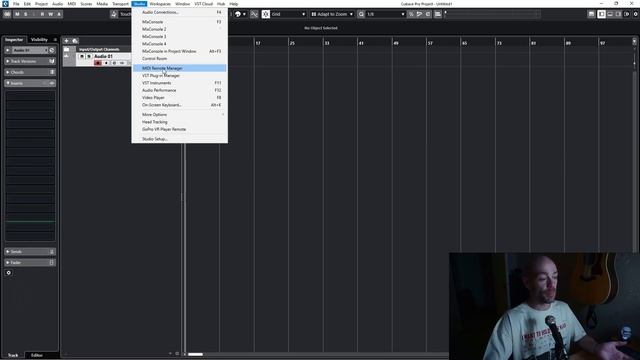Select the Input/Output Channels folder row
The width and height of the screenshot is (640, 360).
pos(98,49)
